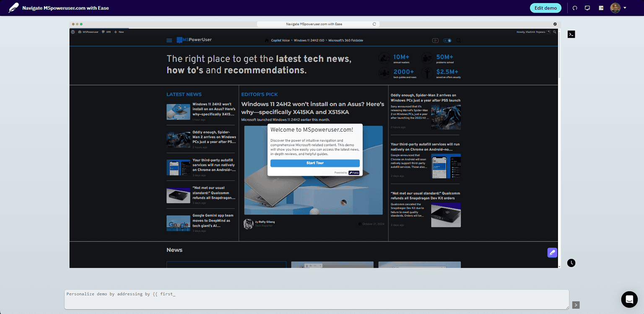Toggle the dark mode switch
This screenshot has height=314, width=644.
447,41
